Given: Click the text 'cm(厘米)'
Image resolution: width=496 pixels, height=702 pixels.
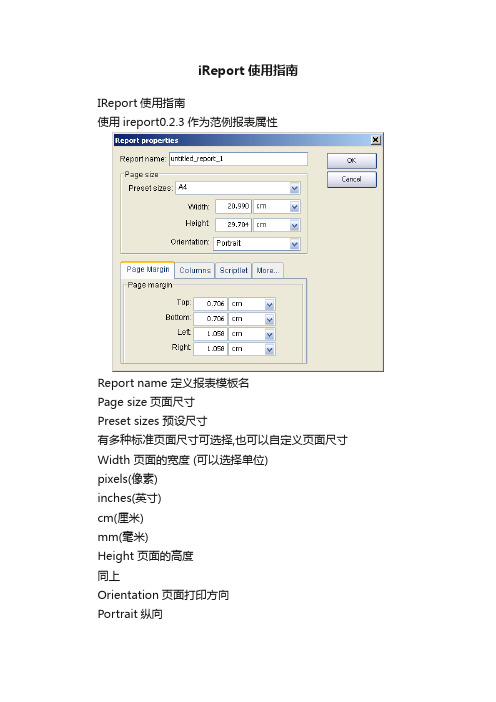Looking at the screenshot, I should pyautogui.click(x=120, y=518).
